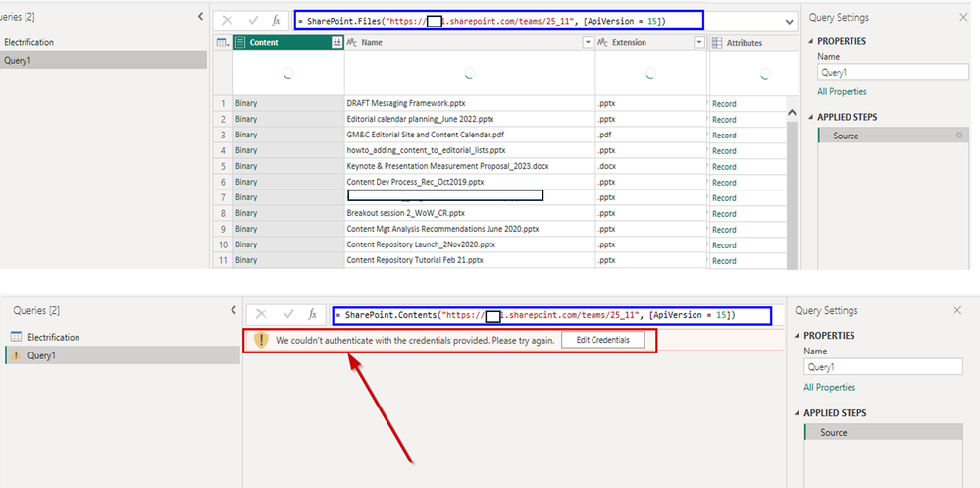Screen dimensions: 980x488
Task: Select DRAFT Messaging Framework.pptx cell
Action: [469, 103]
